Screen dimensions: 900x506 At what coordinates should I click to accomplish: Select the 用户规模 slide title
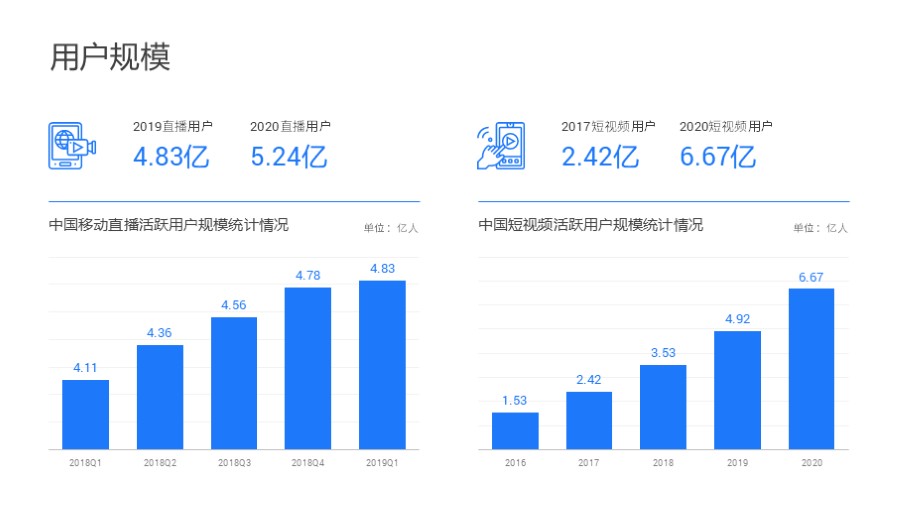[110, 57]
